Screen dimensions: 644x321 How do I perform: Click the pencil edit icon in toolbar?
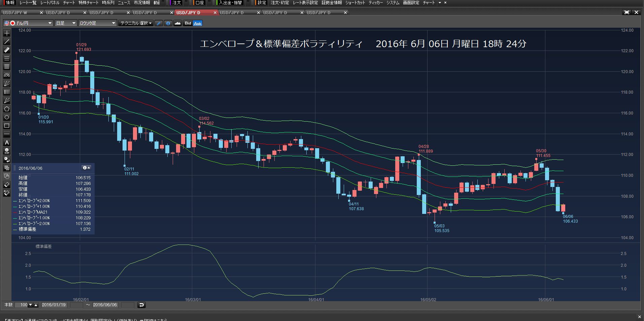click(x=159, y=23)
